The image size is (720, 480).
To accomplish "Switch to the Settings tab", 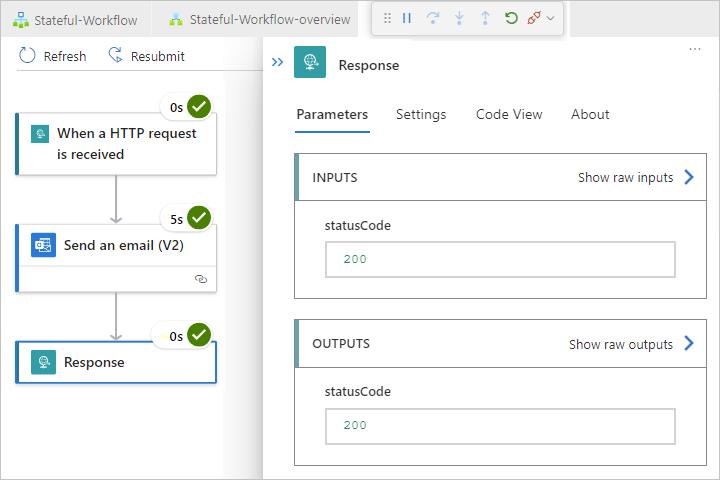I will 421,114.
